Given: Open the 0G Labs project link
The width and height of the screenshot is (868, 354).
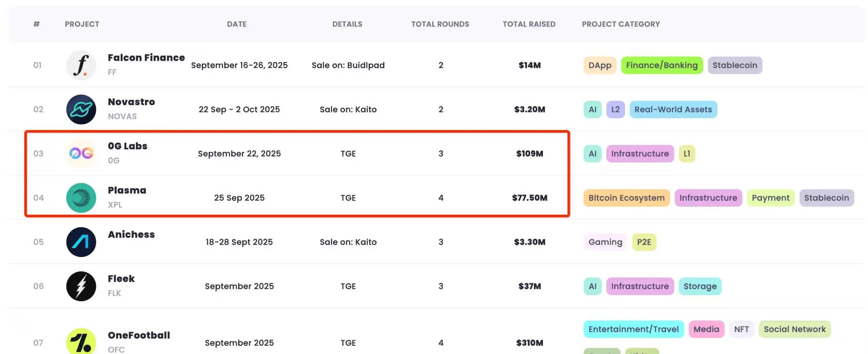Looking at the screenshot, I should pyautogui.click(x=128, y=146).
